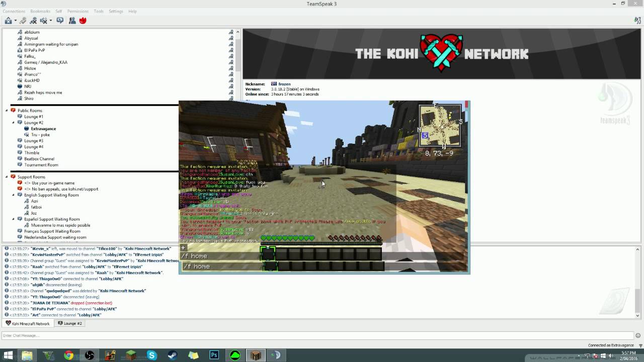Mute microphone using toolbar icon
The width and height of the screenshot is (644, 362).
(x=33, y=21)
